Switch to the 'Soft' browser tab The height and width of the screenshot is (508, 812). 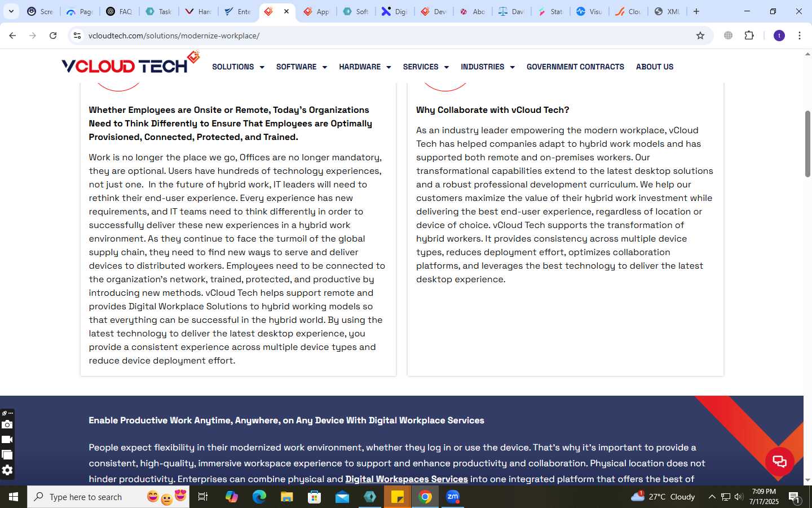pos(355,11)
